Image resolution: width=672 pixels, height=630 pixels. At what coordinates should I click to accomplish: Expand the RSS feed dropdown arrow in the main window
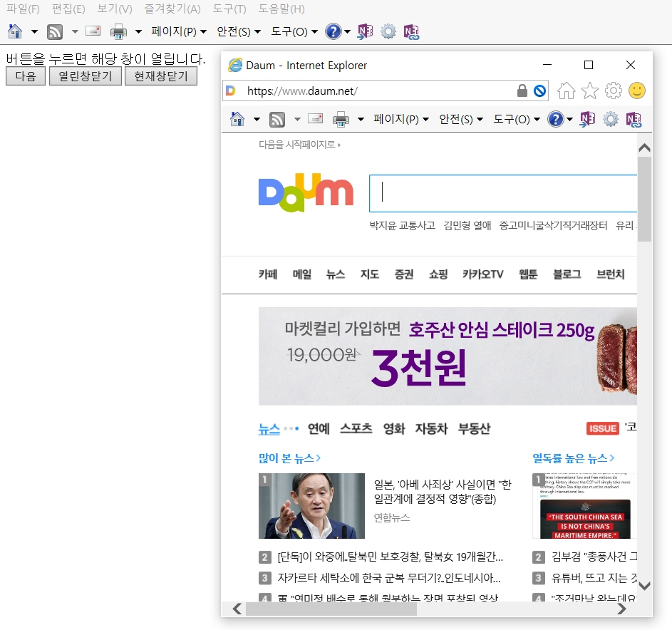75,31
